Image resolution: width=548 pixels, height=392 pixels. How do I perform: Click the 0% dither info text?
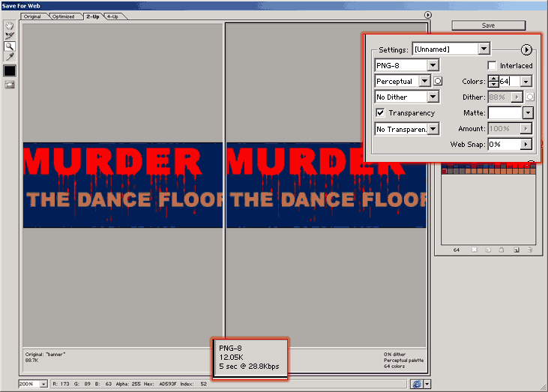pyautogui.click(x=394, y=355)
